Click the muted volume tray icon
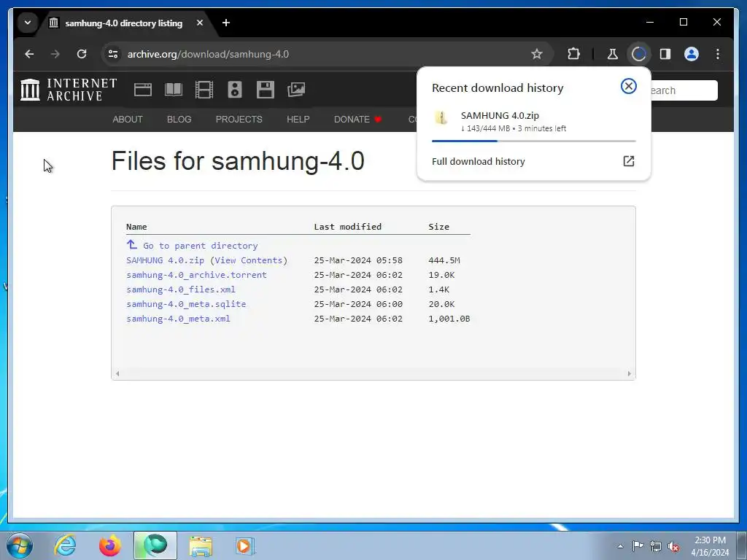Image resolution: width=747 pixels, height=560 pixels. pyautogui.click(x=673, y=546)
